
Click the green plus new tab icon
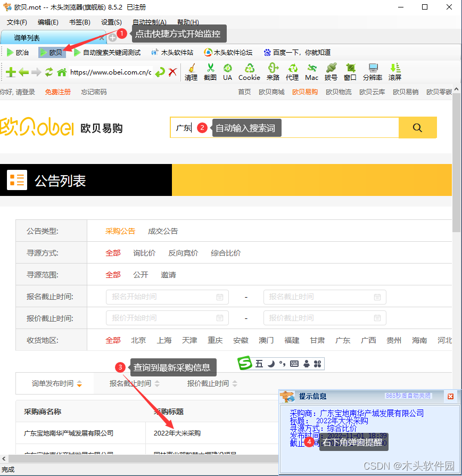11,72
